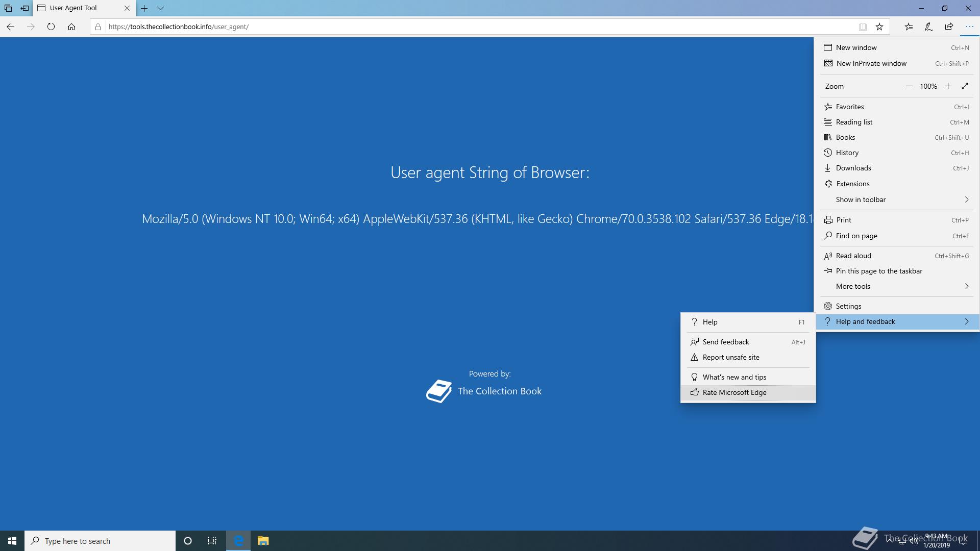Click the taskbar search box
Image resolution: width=980 pixels, height=551 pixels.
tap(100, 541)
